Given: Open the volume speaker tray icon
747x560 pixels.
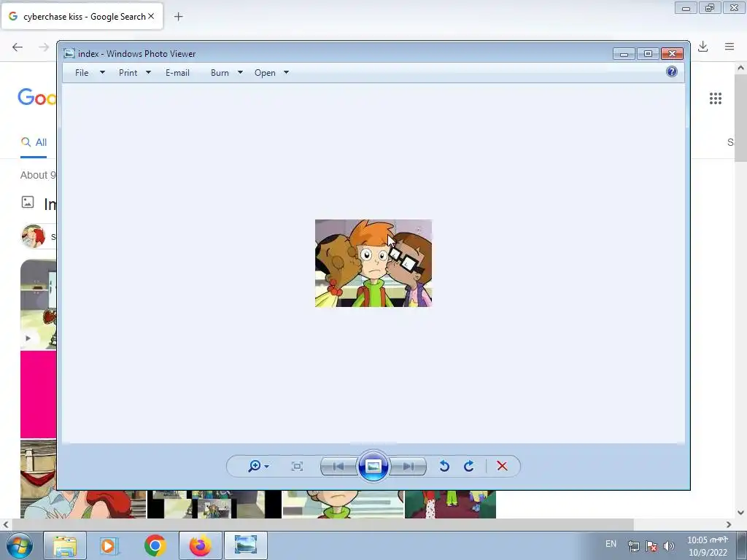Looking at the screenshot, I should tap(669, 546).
